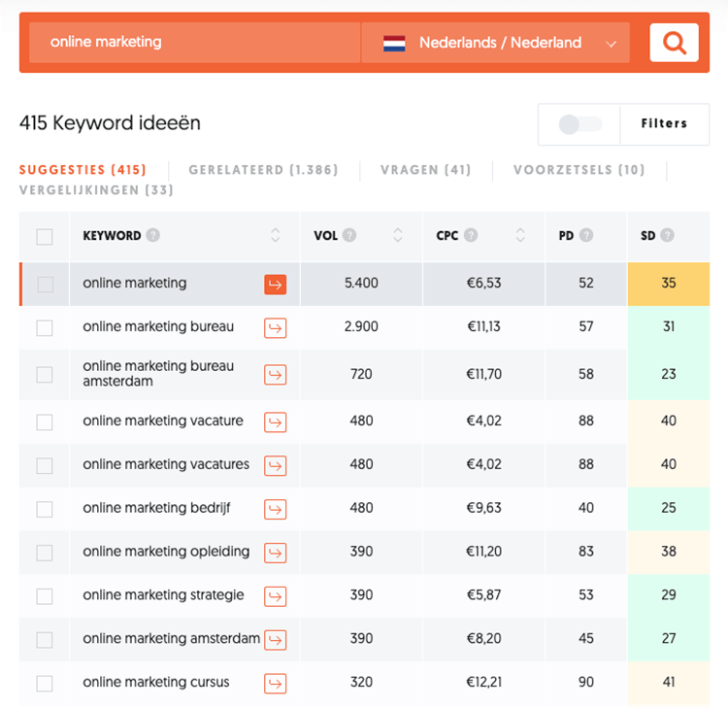Tick checkbox for 'online marketing bureau amsterdam'
Image resolution: width=728 pixels, height=708 pixels.
click(45, 375)
